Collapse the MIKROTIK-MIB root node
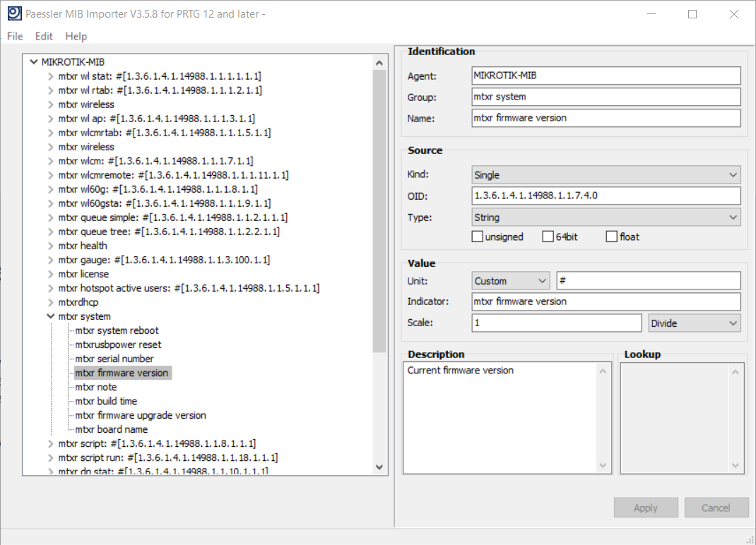Image resolution: width=756 pixels, height=545 pixels. [34, 62]
